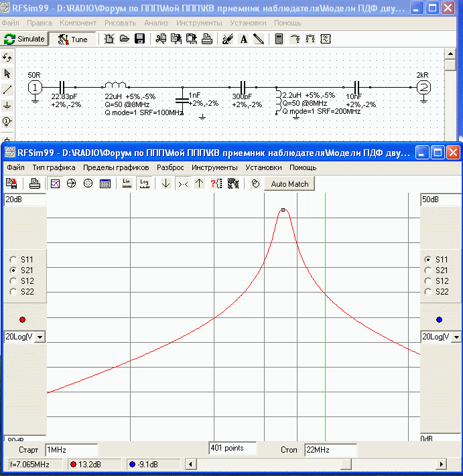This screenshot has height=476, width=463.
Task: Save the schematic with floppy icon
Action: [140, 39]
